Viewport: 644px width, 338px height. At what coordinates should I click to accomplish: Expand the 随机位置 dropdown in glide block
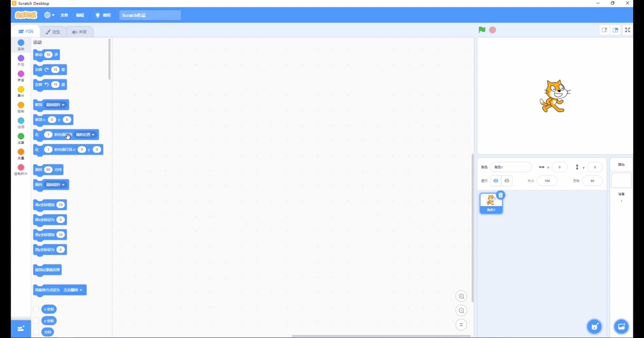point(86,134)
